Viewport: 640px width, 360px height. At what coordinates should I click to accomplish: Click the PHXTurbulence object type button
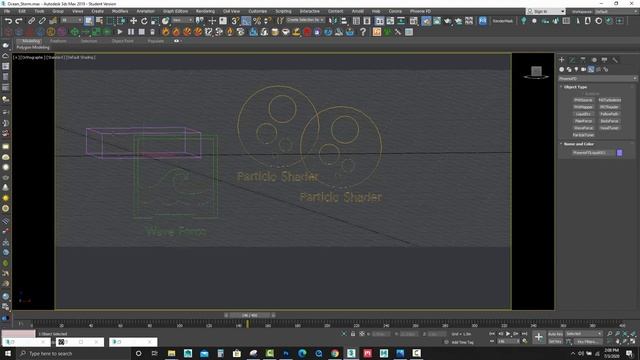coord(610,100)
